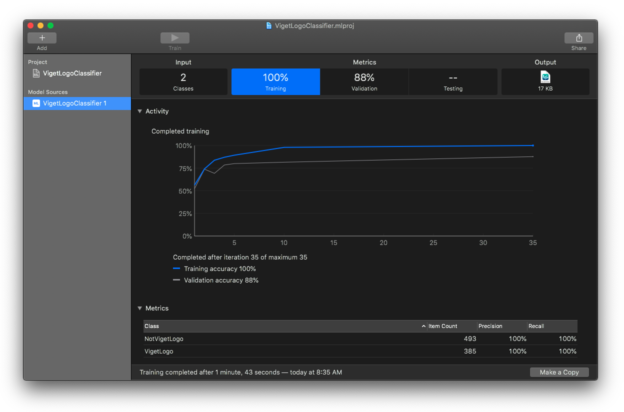
Task: Click the 100% label on chart y-axis
Action: [x=183, y=146]
